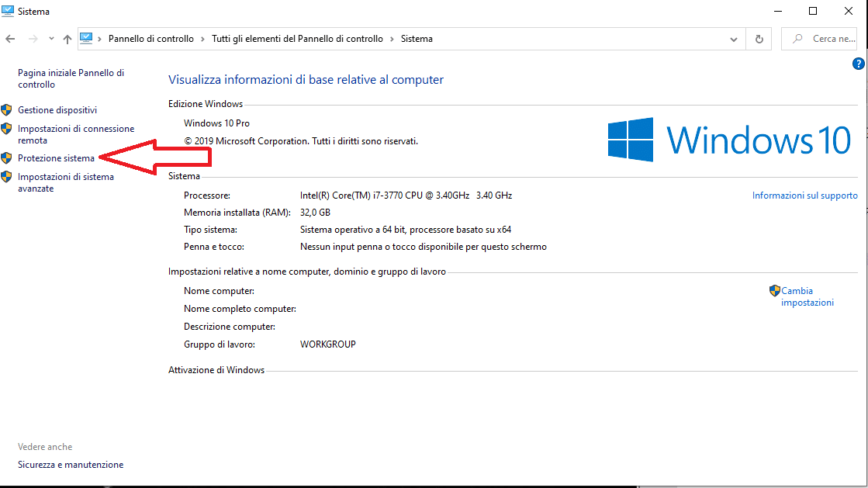Select 'Pannello di controllo' breadcrumb
Image resolution: width=868 pixels, height=488 pixels.
pyautogui.click(x=151, y=39)
